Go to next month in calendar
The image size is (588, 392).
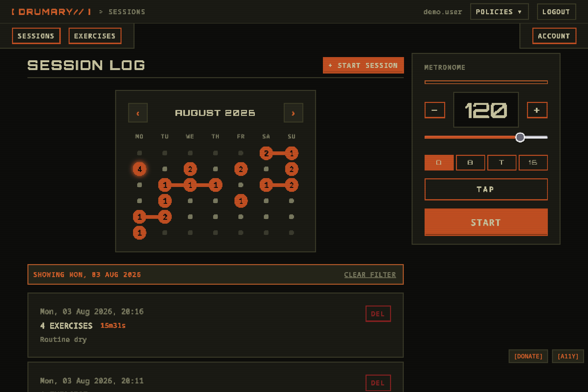pos(293,113)
